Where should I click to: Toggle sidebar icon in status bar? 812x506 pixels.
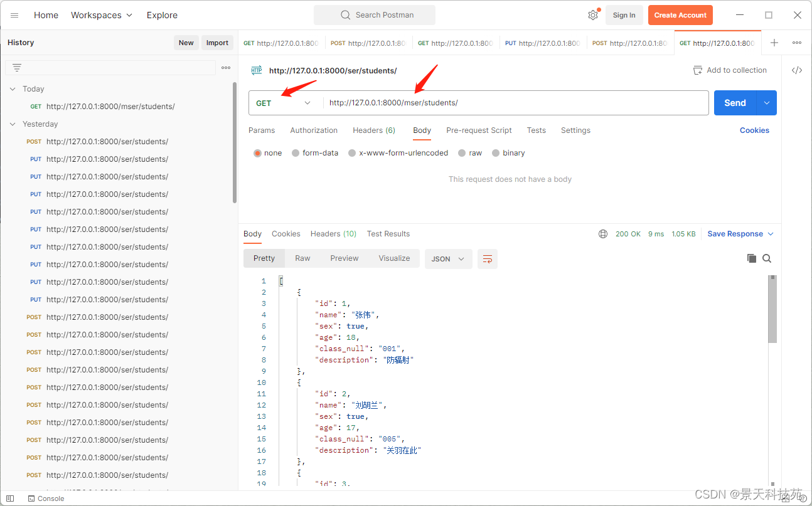(x=10, y=498)
